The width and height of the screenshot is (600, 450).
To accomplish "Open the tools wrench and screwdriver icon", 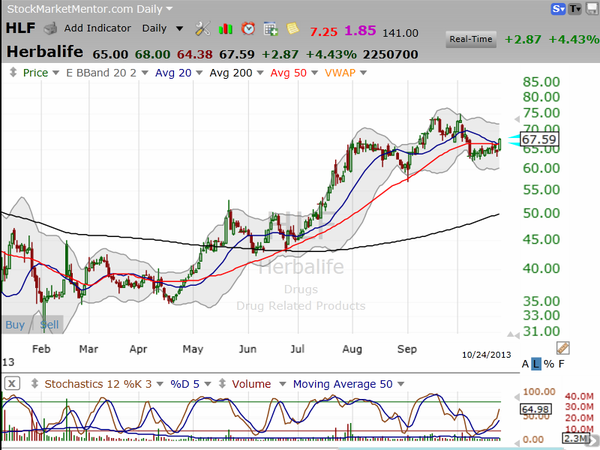I will pyautogui.click(x=202, y=29).
